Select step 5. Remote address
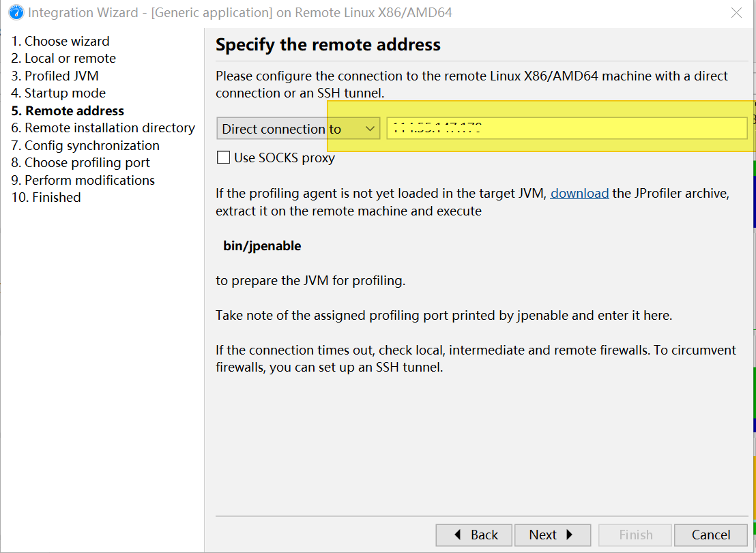This screenshot has width=756, height=553. [68, 110]
